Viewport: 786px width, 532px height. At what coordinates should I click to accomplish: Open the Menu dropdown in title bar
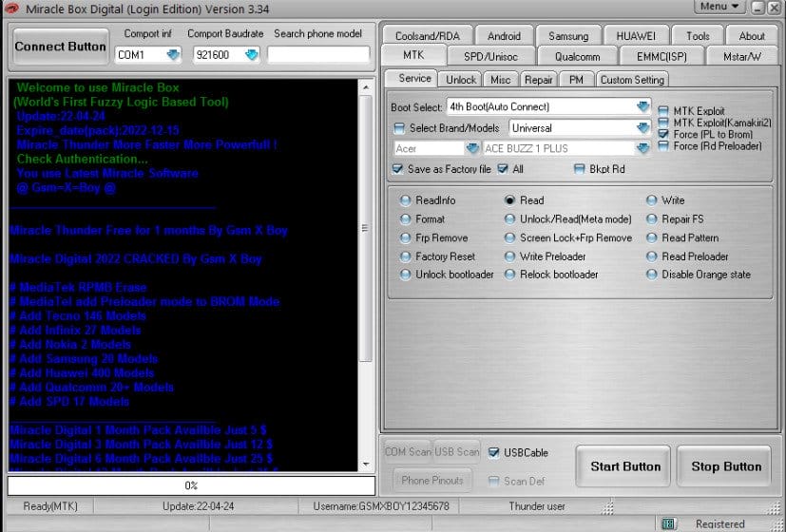pyautogui.click(x=719, y=7)
